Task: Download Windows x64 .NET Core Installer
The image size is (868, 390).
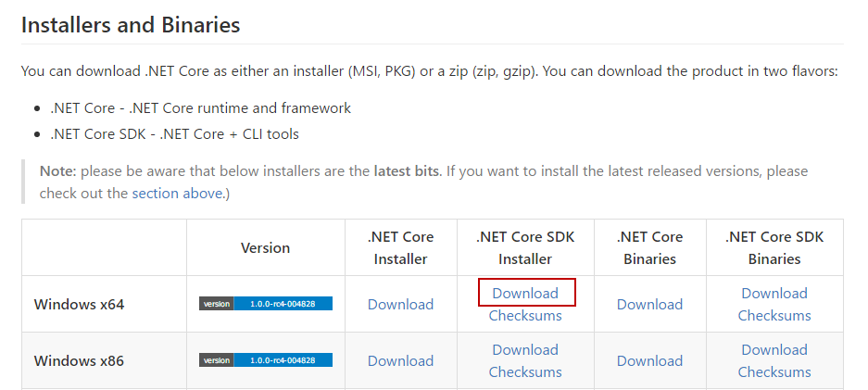Action: point(400,304)
